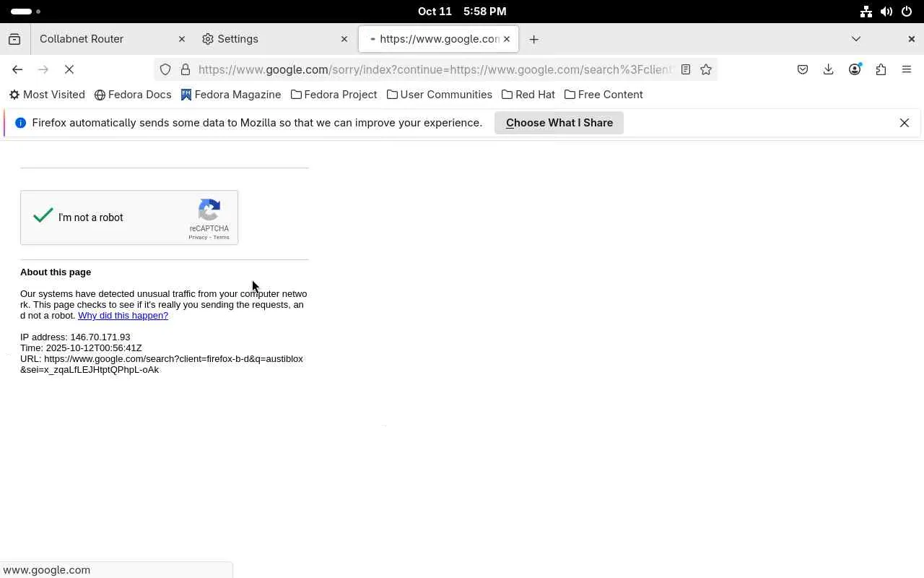This screenshot has height=578, width=924.
Task: Open the reCAPTCHA Privacy link
Action: tap(198, 238)
